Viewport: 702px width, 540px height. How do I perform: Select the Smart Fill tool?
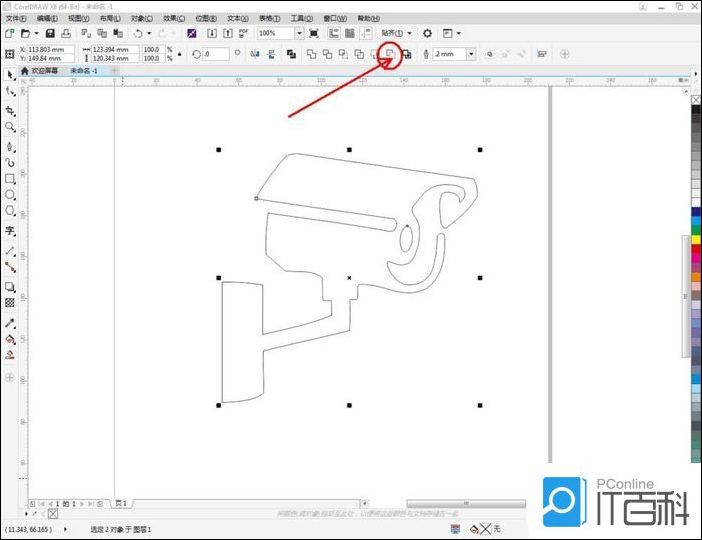[10, 356]
